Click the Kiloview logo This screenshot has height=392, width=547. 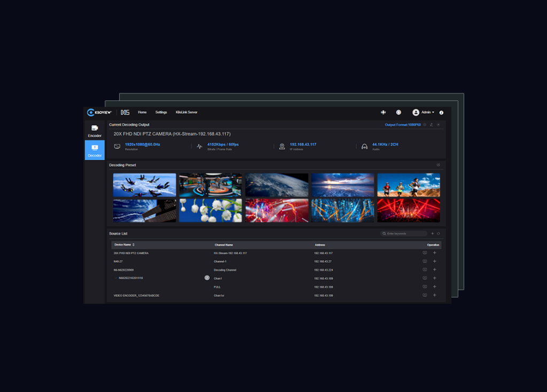(x=99, y=112)
